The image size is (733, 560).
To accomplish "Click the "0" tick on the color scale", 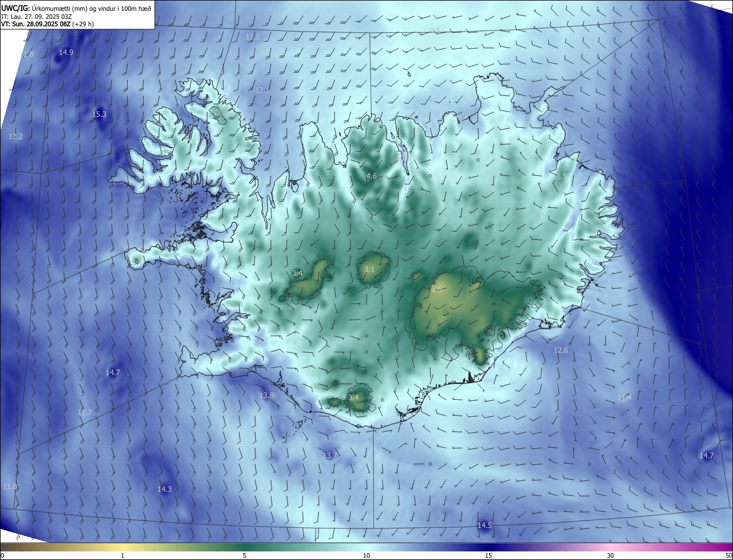I will point(2,555).
